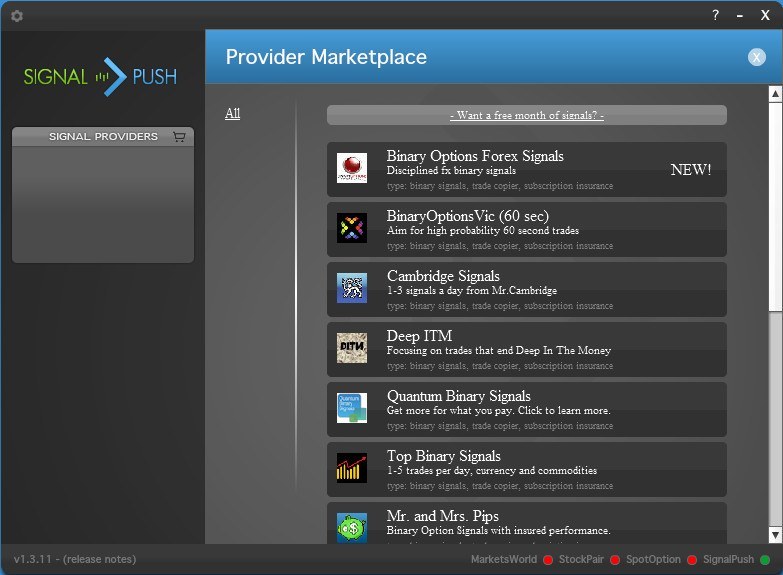Screen dimensions: 783x575
Task: Click the Quantum Binary Signals logo icon
Action: click(352, 408)
